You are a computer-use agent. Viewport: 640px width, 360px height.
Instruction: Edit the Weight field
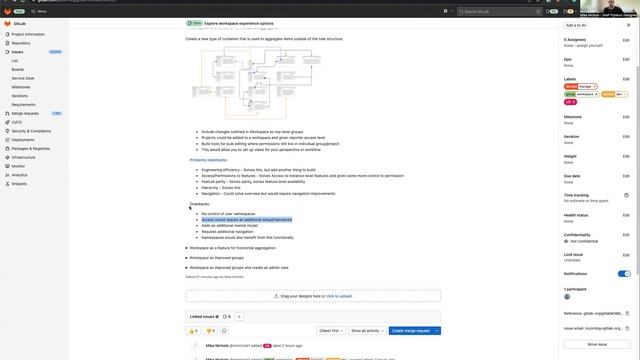tap(626, 156)
